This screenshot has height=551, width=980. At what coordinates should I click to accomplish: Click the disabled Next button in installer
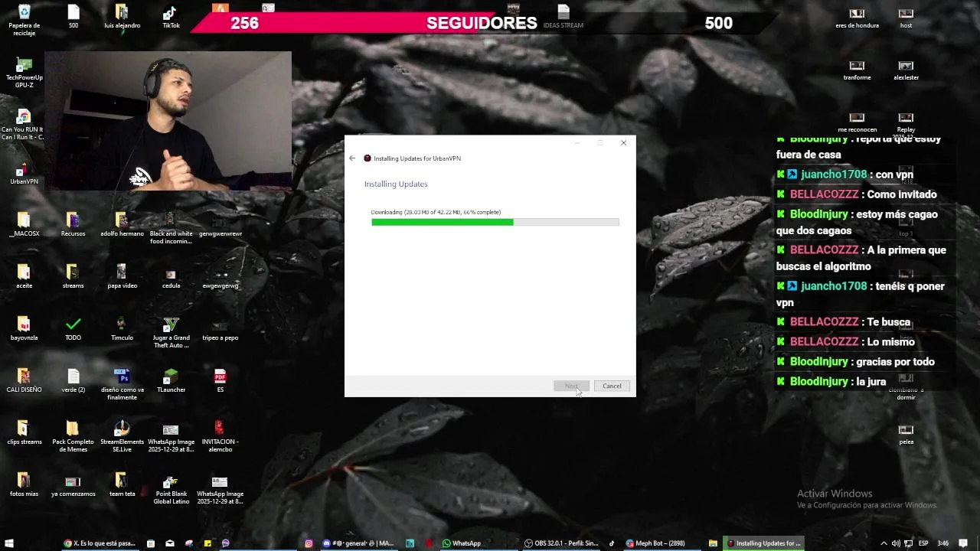click(x=571, y=386)
